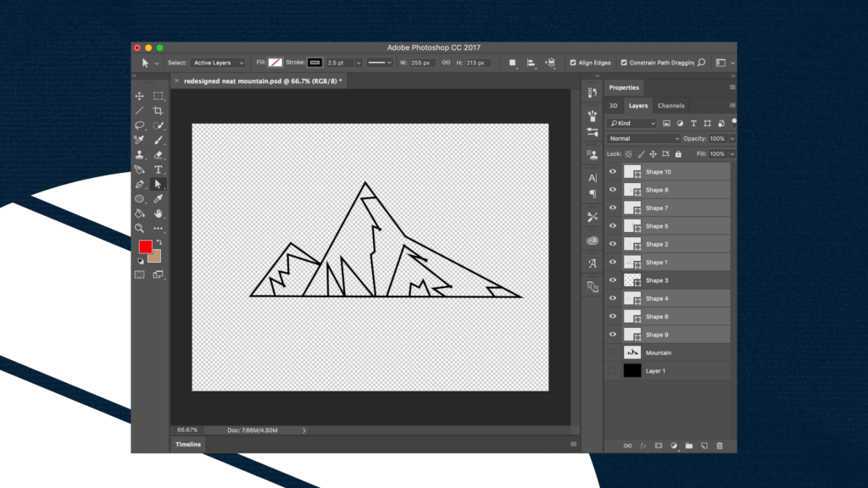
Task: Open the Kind layer filter dropdown
Action: 632,124
